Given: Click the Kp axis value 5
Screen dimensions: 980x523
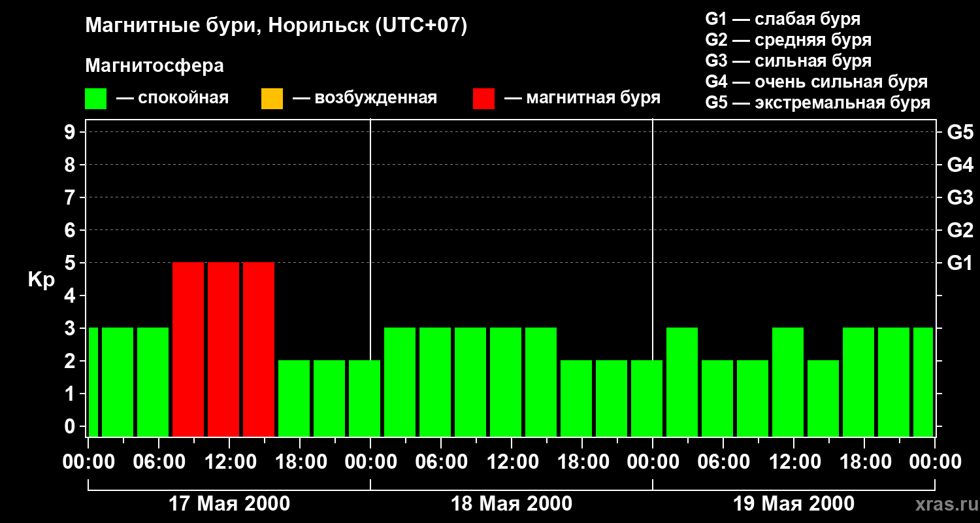Looking at the screenshot, I should click(71, 263).
